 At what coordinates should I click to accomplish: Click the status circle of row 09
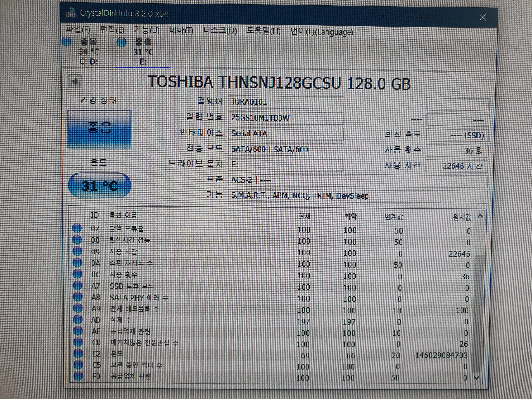(x=77, y=251)
